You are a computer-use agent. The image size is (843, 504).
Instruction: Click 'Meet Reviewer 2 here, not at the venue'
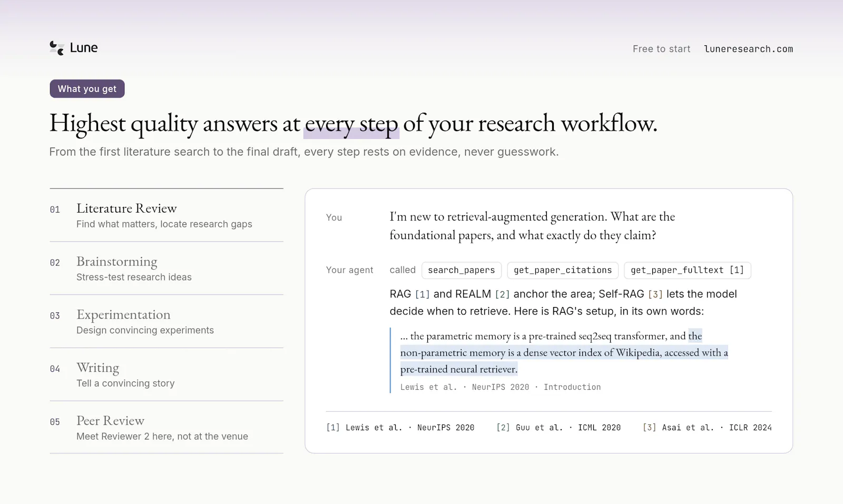[162, 437]
